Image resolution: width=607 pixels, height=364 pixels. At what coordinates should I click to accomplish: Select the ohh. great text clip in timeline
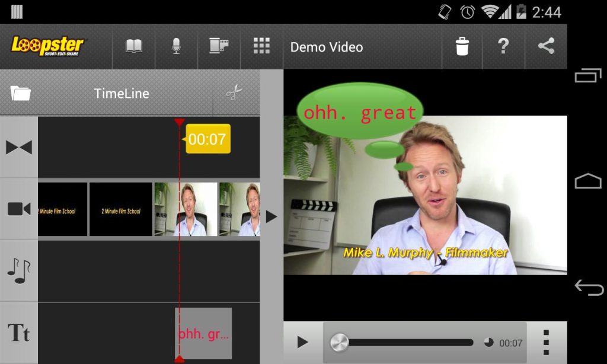(x=203, y=333)
